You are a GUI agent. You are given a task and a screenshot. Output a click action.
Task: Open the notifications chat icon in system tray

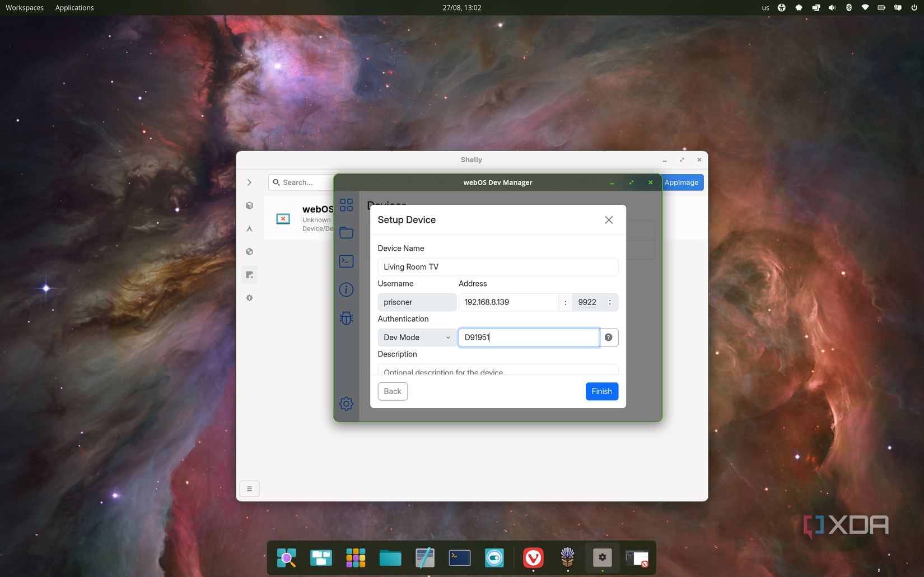(898, 8)
